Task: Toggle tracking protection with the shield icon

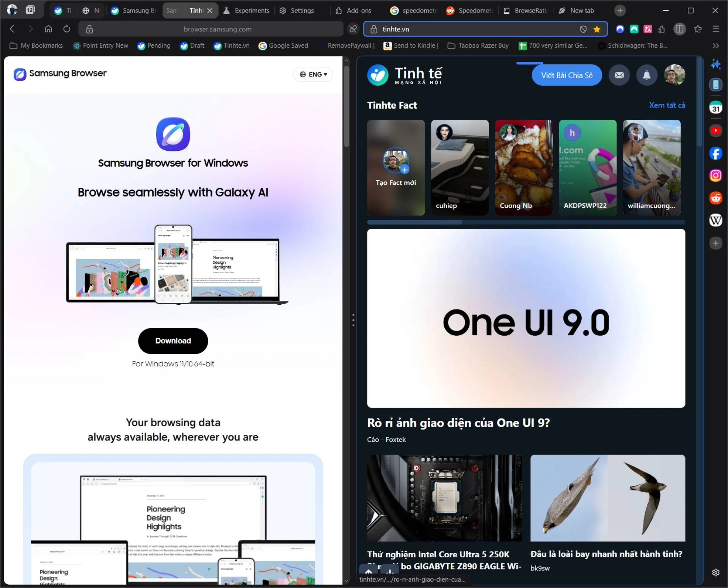Action: (x=583, y=29)
